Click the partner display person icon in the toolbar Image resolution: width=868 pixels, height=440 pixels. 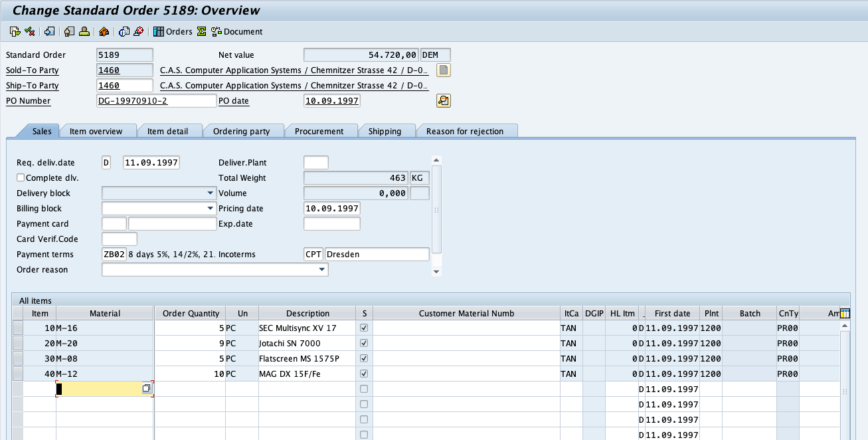pos(83,31)
